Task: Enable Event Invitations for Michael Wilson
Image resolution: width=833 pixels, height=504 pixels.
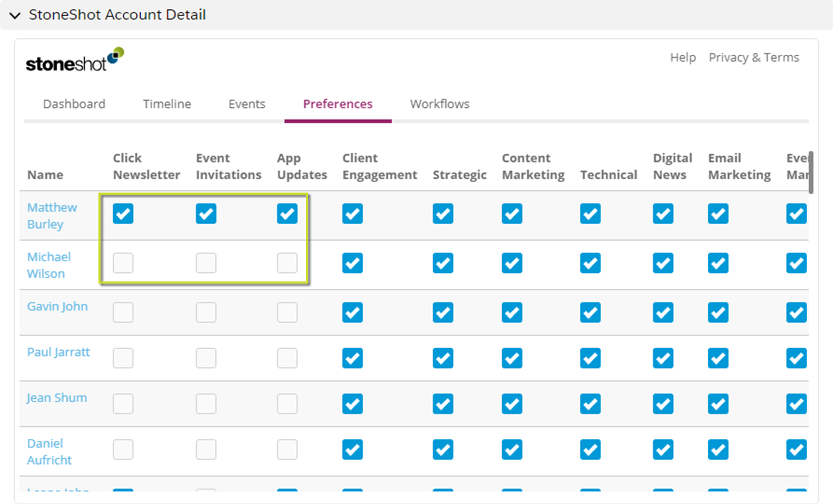Action: 206,263
